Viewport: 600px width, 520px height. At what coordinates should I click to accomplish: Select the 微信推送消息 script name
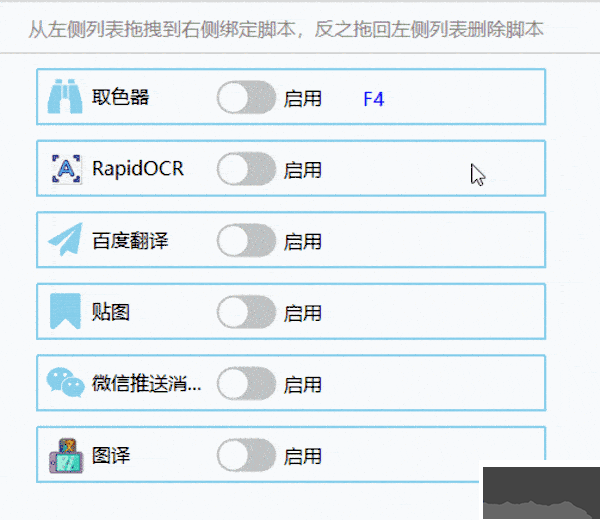[146, 384]
